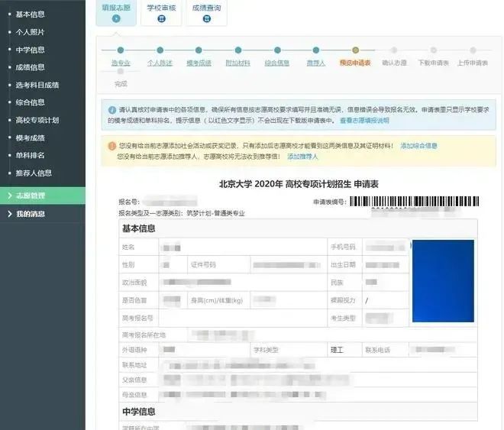Select 推荐人信息 in the sidebar
The image size is (504, 430).
point(34,173)
